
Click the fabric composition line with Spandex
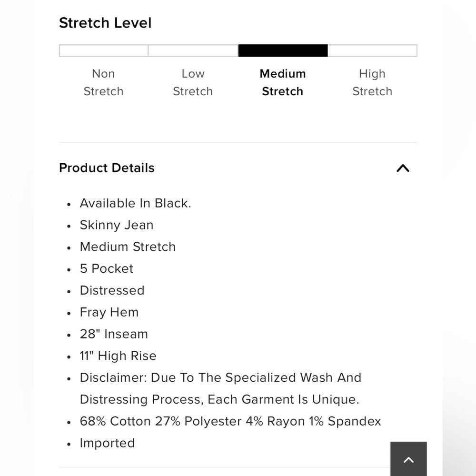coord(230,421)
